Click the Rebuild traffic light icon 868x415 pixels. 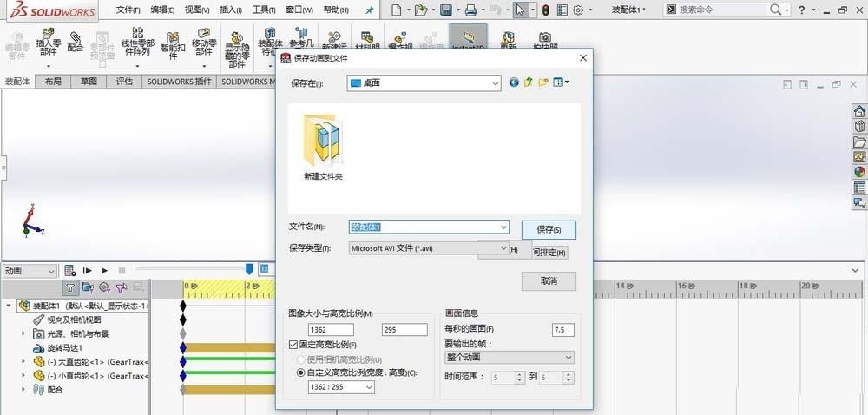[x=545, y=10]
